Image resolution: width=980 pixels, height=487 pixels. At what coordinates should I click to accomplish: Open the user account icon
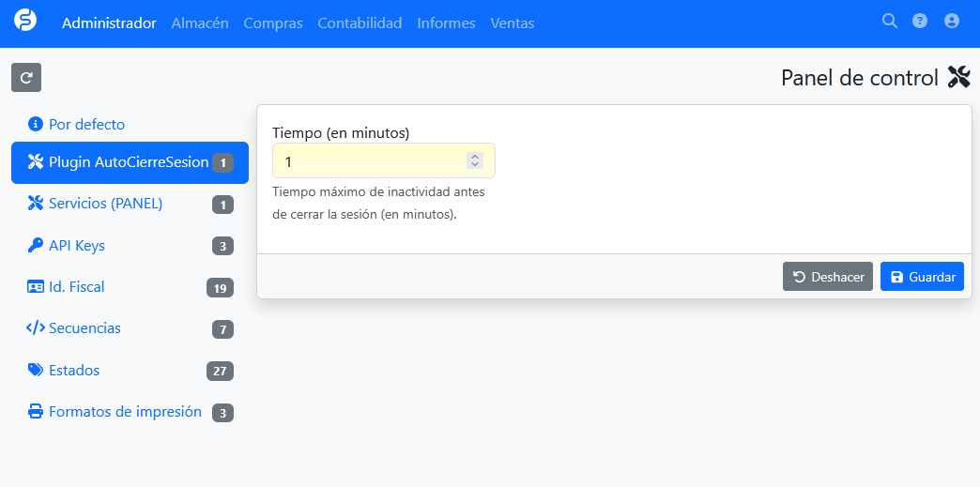pyautogui.click(x=952, y=21)
